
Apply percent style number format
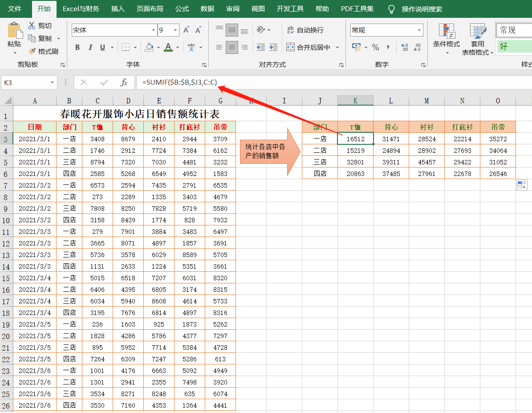click(x=375, y=47)
